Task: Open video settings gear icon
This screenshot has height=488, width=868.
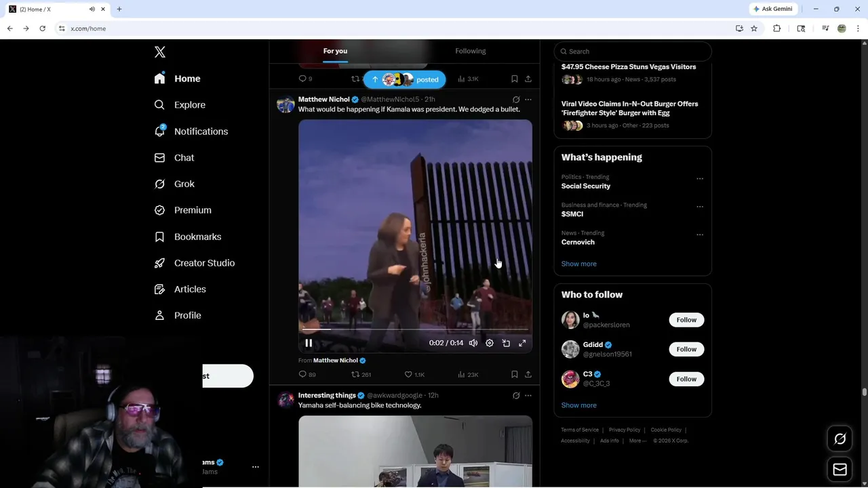Action: pos(490,343)
